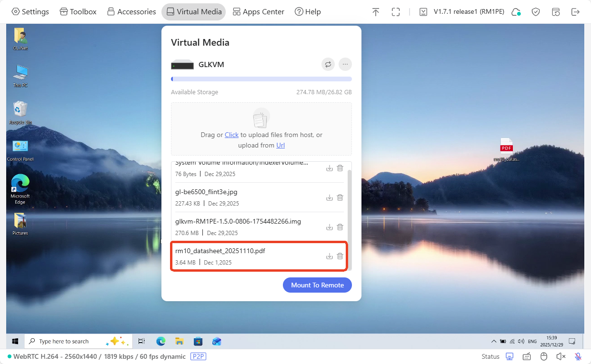
Task: Delete the gl-be6500_flint3e.jpg file
Action: 340,197
